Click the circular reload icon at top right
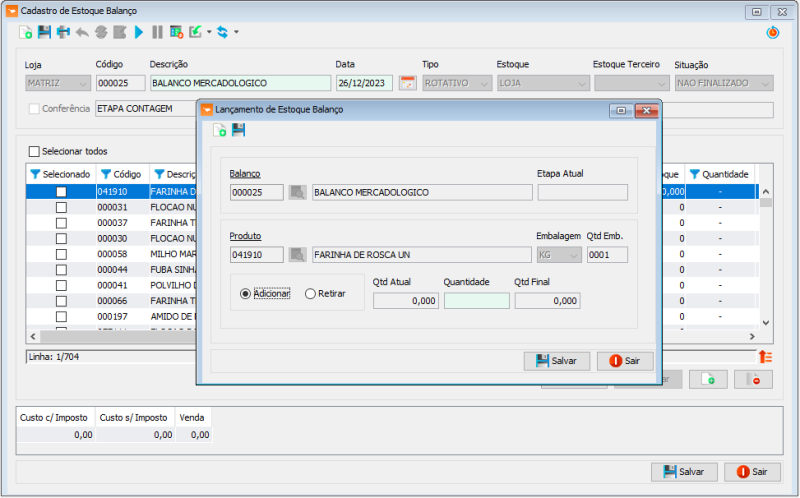Image resolution: width=800 pixels, height=498 pixels. (772, 33)
